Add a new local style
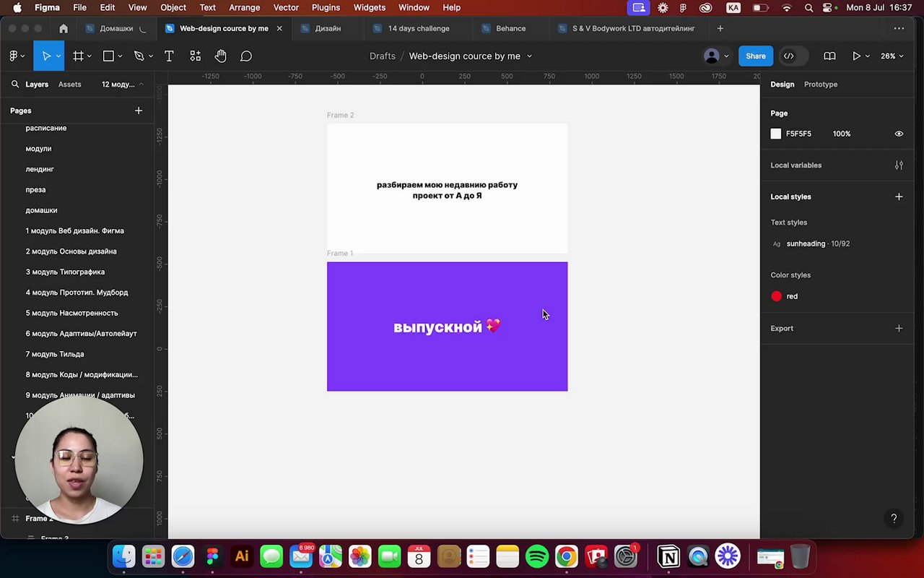Viewport: 924px width, 578px height. (899, 197)
